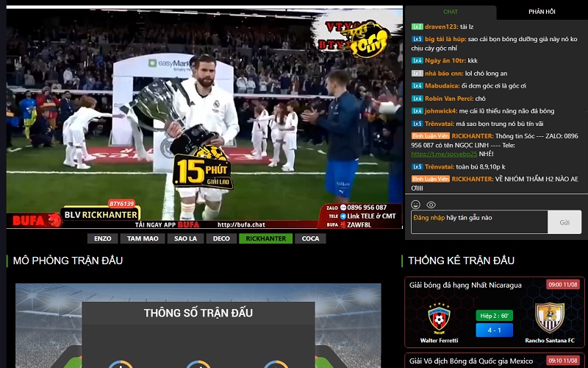Viewport: 588px width, 368px height.
Task: Open the emoji picker in chat
Action: coord(416,205)
